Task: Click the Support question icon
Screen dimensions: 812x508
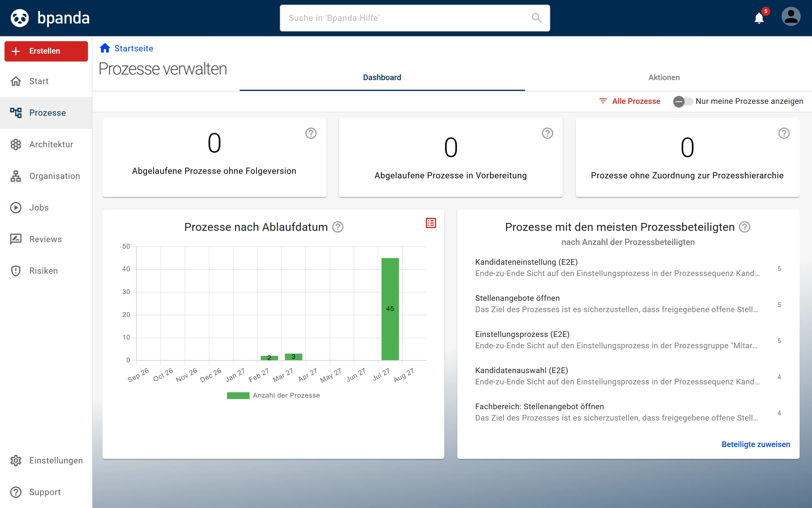Action: coord(16,492)
